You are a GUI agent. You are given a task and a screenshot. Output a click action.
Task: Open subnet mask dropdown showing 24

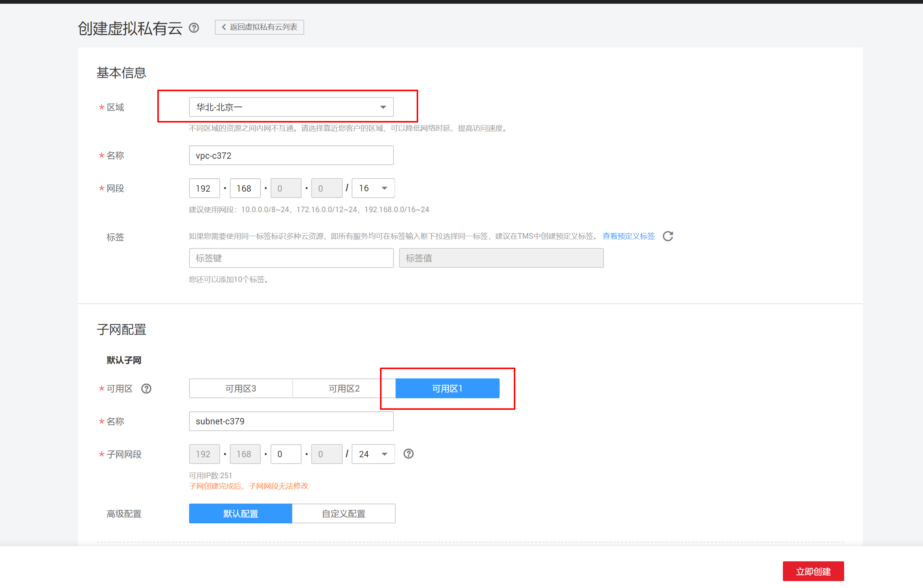(x=373, y=454)
